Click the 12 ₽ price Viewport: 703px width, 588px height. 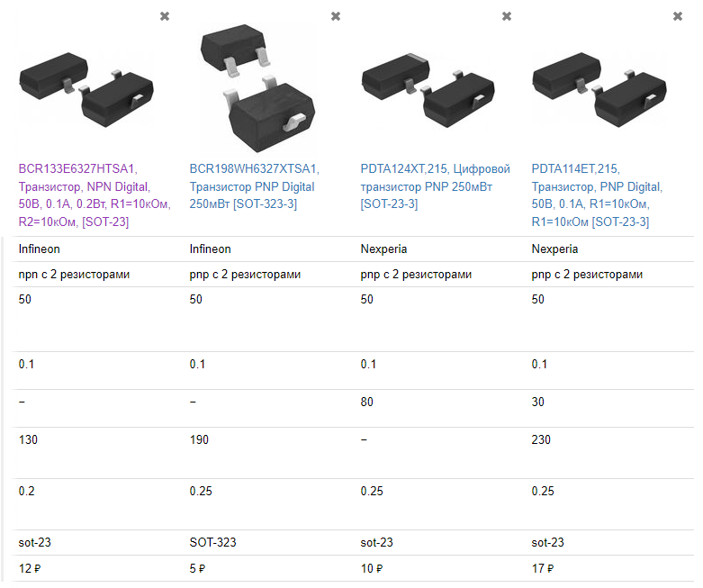(31, 568)
